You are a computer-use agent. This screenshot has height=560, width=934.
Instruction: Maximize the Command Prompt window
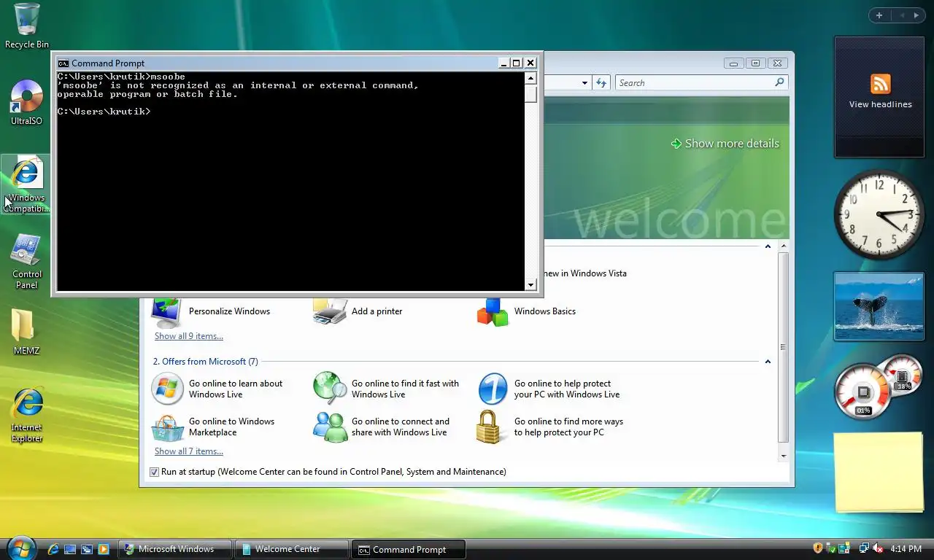(x=516, y=63)
